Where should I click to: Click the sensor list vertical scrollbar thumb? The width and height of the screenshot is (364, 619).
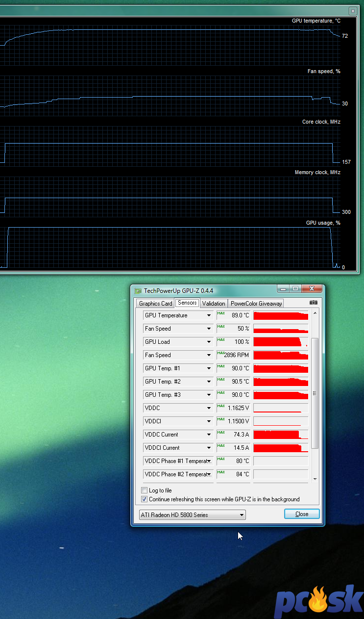[x=315, y=393]
